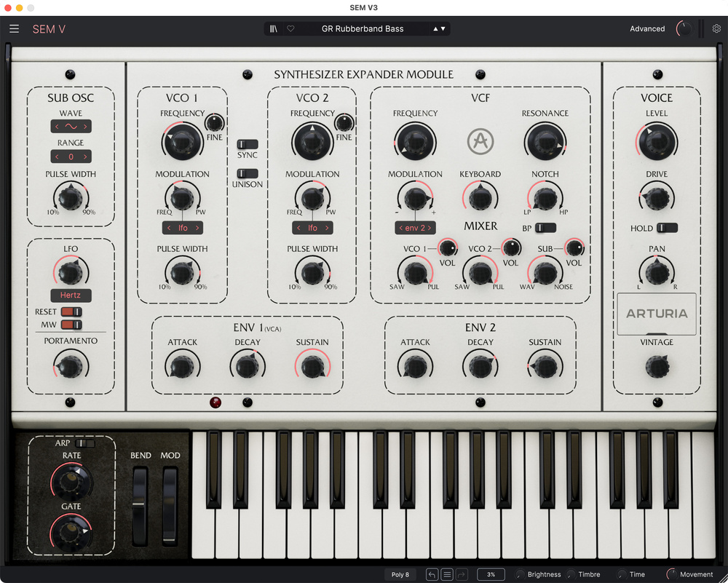This screenshot has height=583, width=728.
Task: Open the preset browser library icon
Action: 274,29
